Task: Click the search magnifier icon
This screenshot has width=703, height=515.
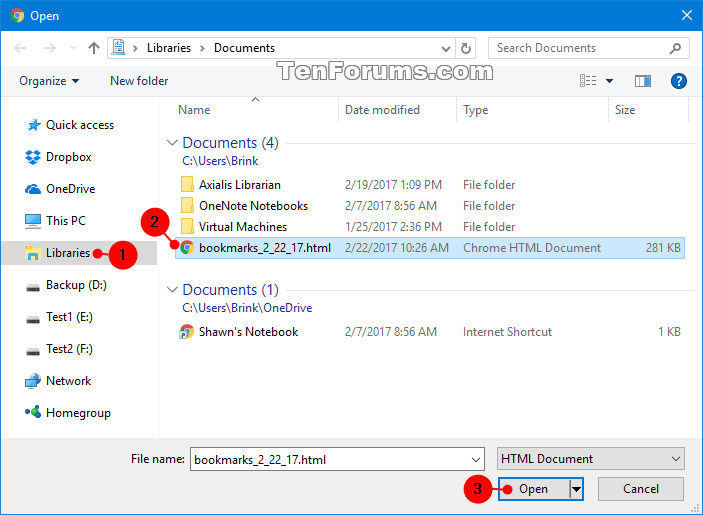Action: [x=675, y=48]
